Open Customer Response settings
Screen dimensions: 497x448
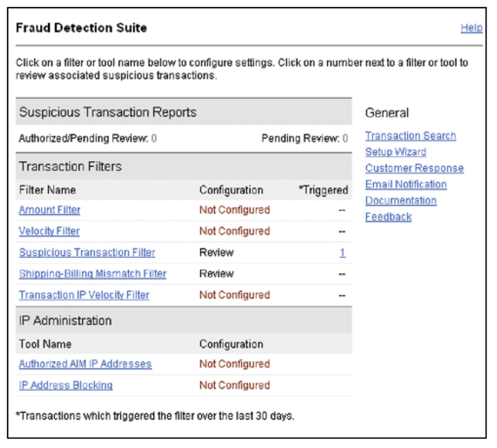[414, 168]
